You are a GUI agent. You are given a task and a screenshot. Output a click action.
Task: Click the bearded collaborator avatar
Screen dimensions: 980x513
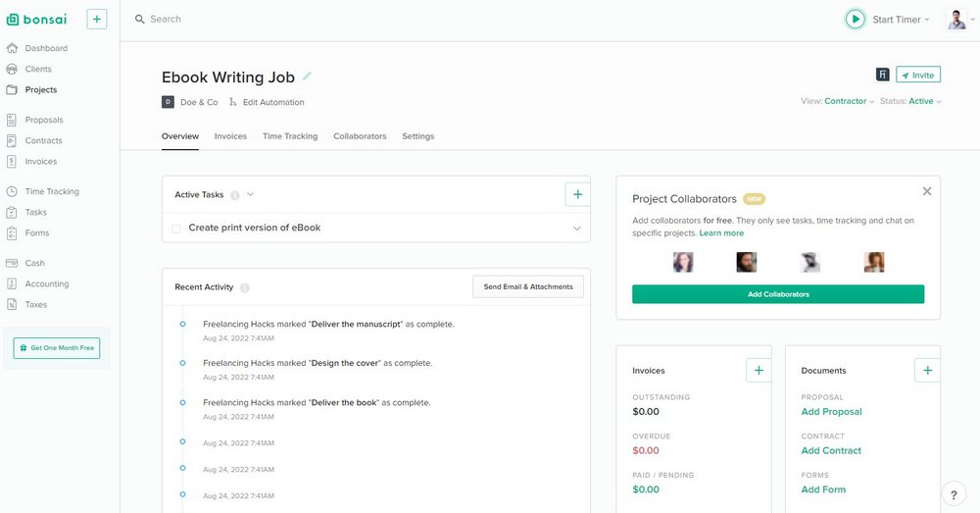[x=746, y=262]
